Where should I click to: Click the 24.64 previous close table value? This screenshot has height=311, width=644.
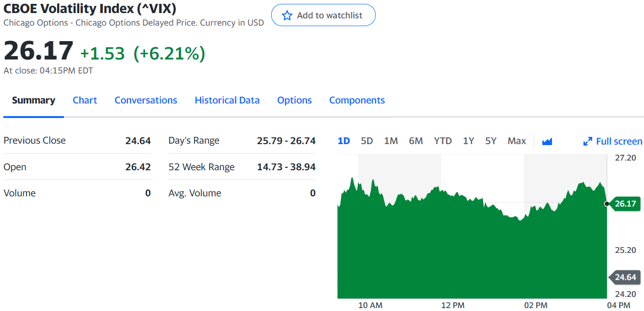tap(138, 141)
